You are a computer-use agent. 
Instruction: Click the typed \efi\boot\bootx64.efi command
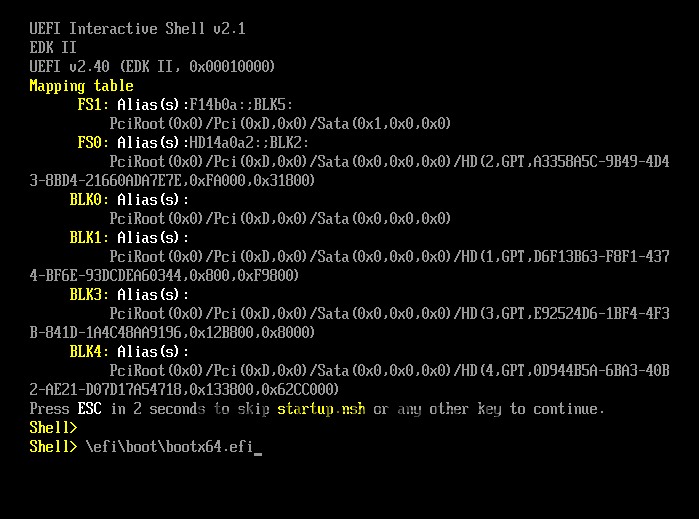pos(169,447)
